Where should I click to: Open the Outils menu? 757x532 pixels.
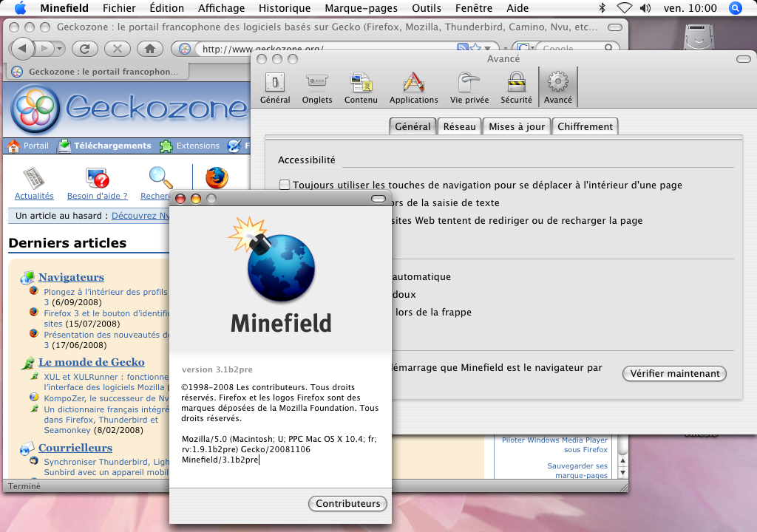point(427,7)
